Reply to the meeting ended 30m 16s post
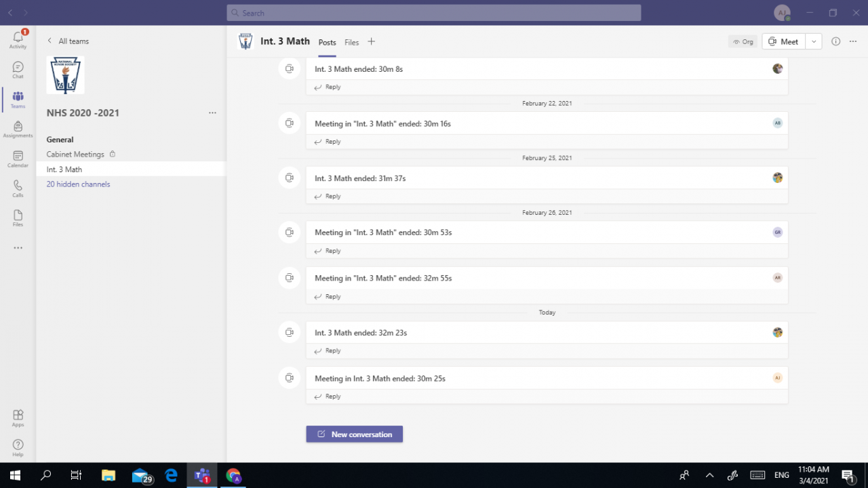Screen dimensions: 868x488 328,142
